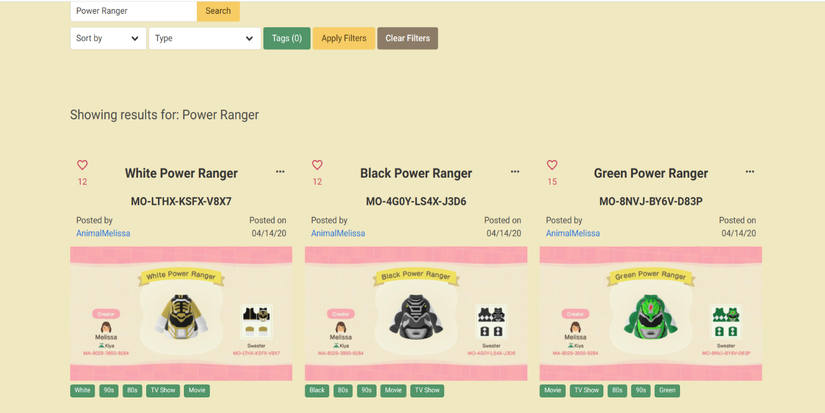Screen dimensions: 825x413
Task: Click design code MO-4G0Y-LS4X-J3D6
Action: [416, 202]
